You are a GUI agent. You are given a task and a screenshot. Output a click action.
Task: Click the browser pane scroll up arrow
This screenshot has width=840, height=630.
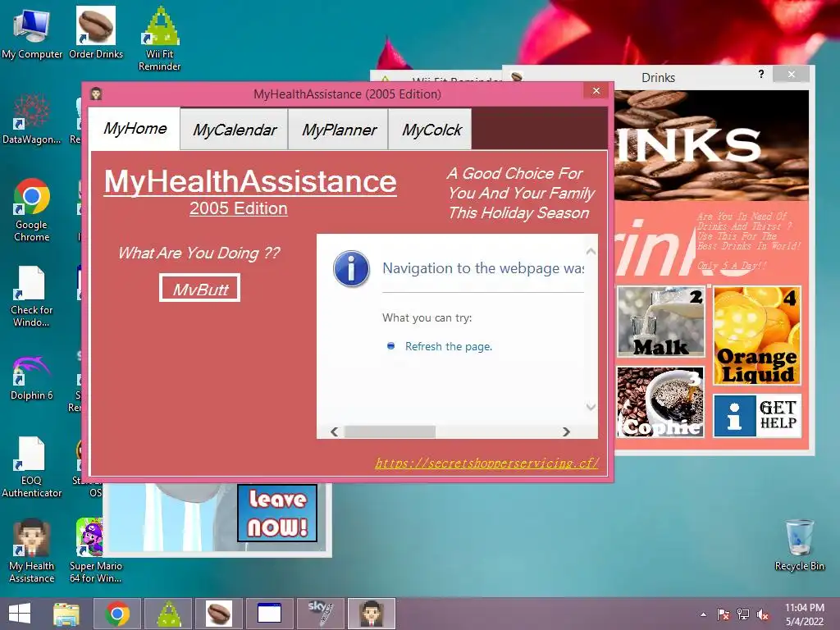591,251
